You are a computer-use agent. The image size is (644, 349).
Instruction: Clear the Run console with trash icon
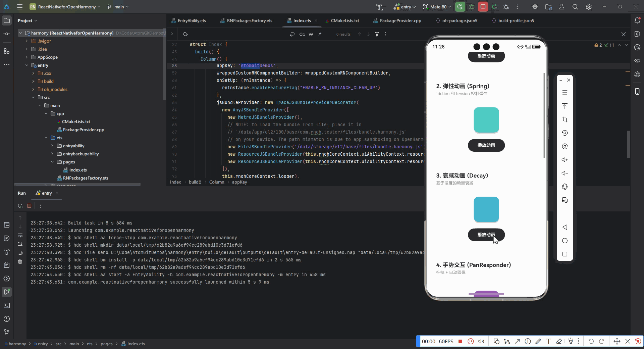pos(20,261)
